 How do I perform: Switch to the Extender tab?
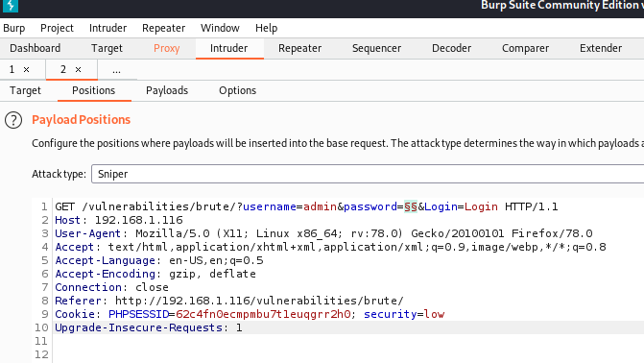(x=601, y=48)
